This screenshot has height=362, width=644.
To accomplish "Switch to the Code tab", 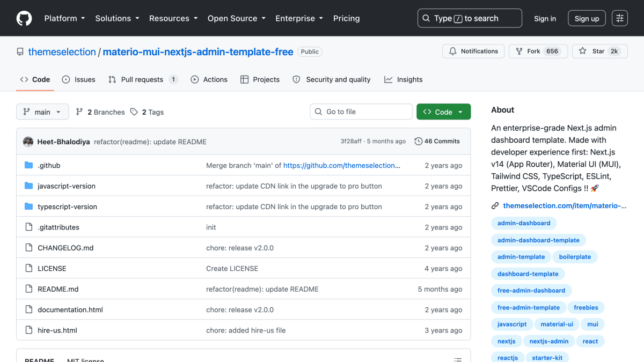I will 35,79.
